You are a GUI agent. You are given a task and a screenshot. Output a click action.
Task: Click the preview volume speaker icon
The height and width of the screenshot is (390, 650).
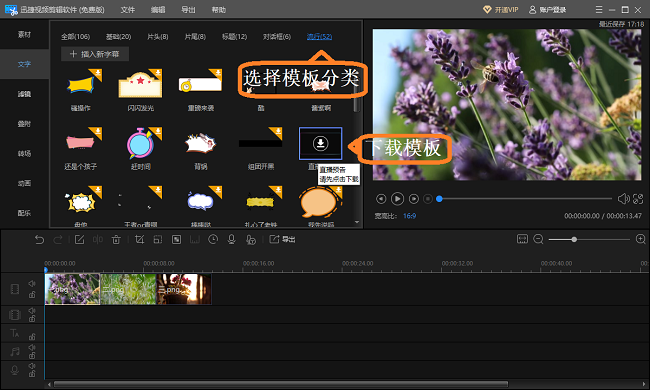[x=623, y=199]
